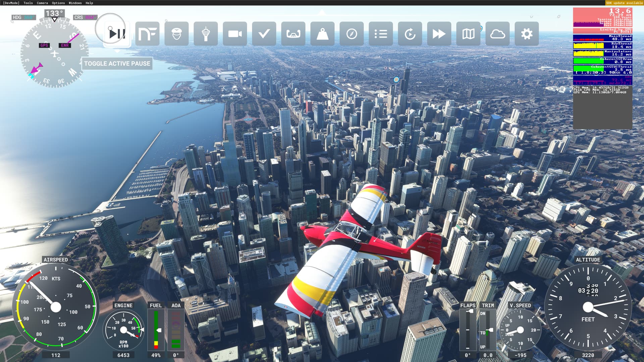Open the checklist checkmark panel
Screen dimensions: 644x362
pyautogui.click(x=264, y=34)
